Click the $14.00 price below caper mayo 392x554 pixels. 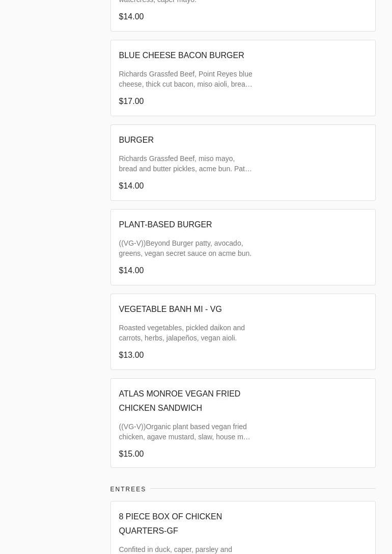[131, 16]
